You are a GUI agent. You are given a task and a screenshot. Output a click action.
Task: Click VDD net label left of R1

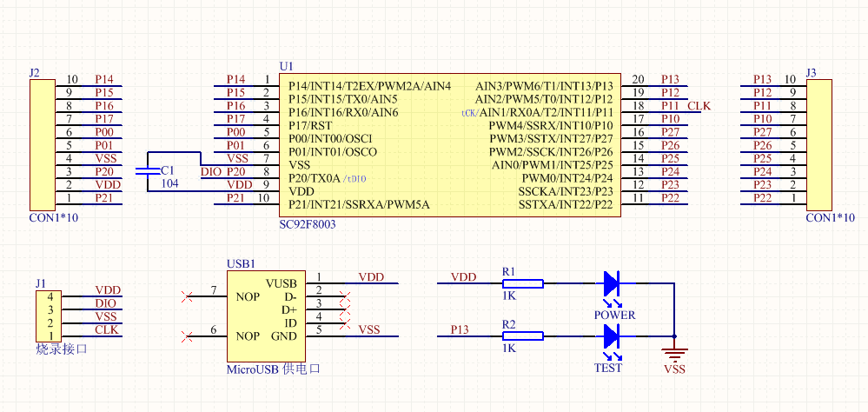click(463, 277)
